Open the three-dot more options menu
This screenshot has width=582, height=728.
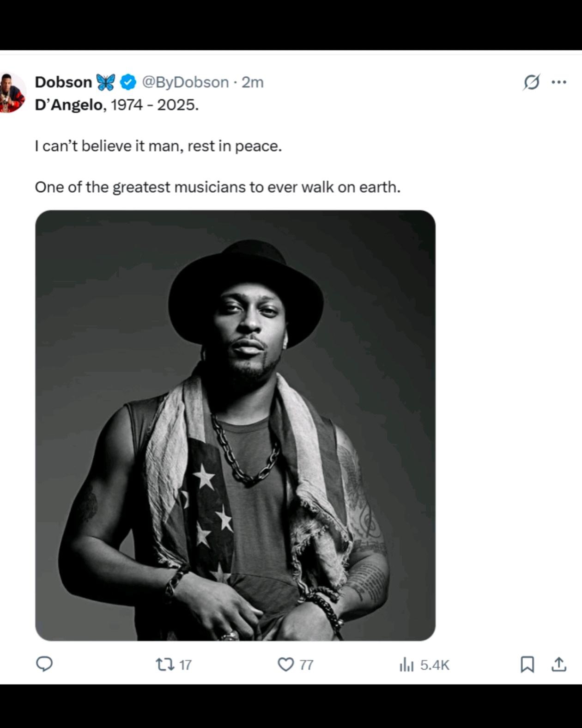pos(559,82)
